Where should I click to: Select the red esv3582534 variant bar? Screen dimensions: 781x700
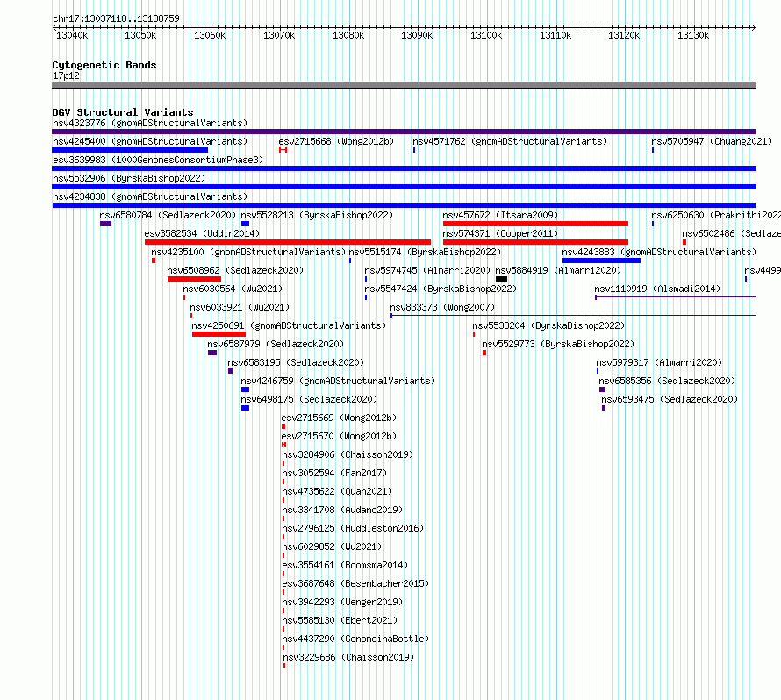288,242
